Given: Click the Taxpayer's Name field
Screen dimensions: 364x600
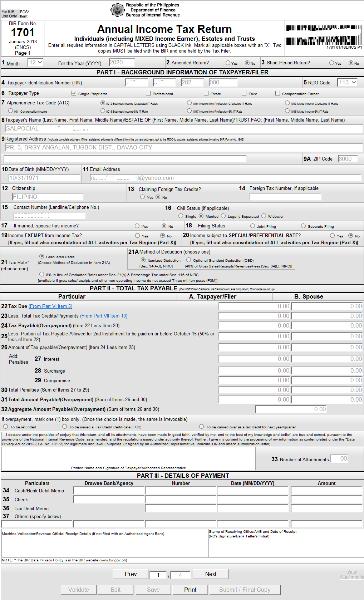Looking at the screenshot, I should click(x=184, y=129).
